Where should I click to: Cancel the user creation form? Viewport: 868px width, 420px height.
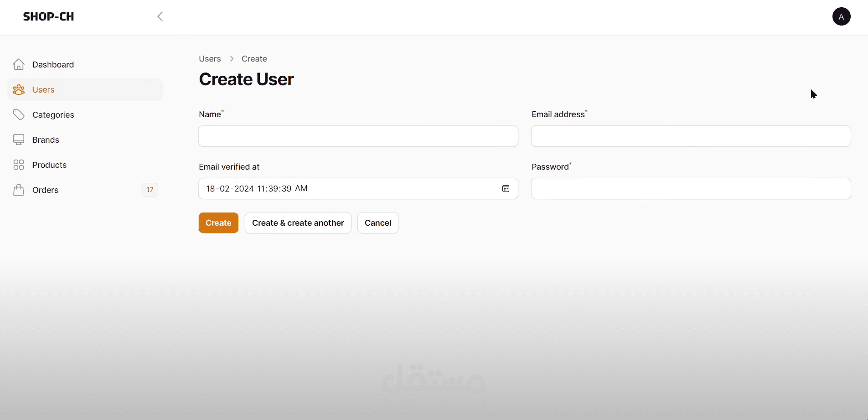point(377,223)
